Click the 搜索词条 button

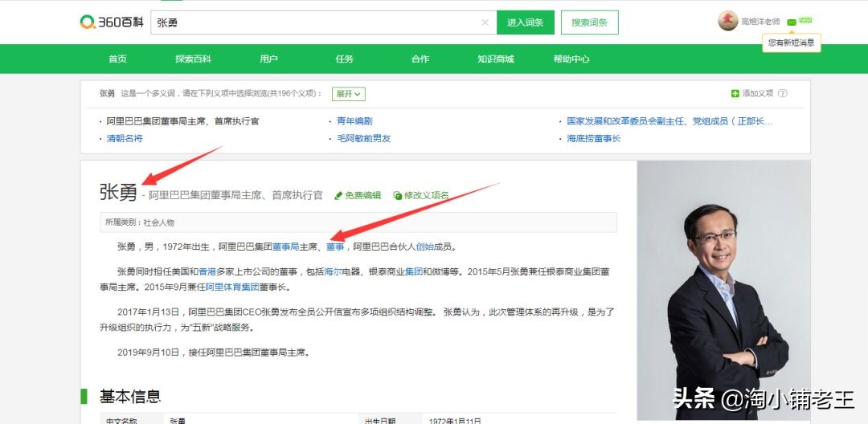point(590,22)
